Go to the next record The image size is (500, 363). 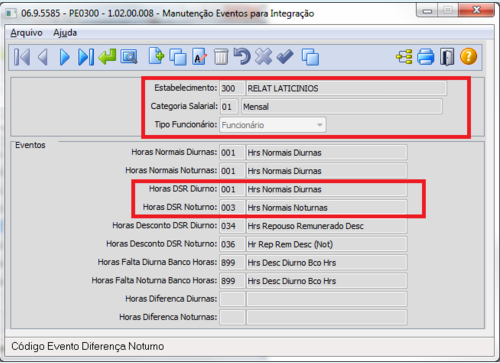(x=64, y=57)
